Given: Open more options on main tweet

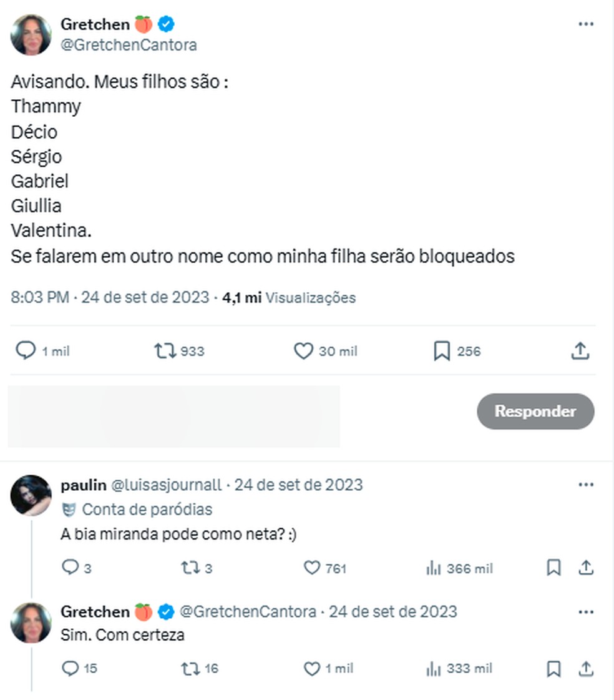Looking at the screenshot, I should point(585,24).
